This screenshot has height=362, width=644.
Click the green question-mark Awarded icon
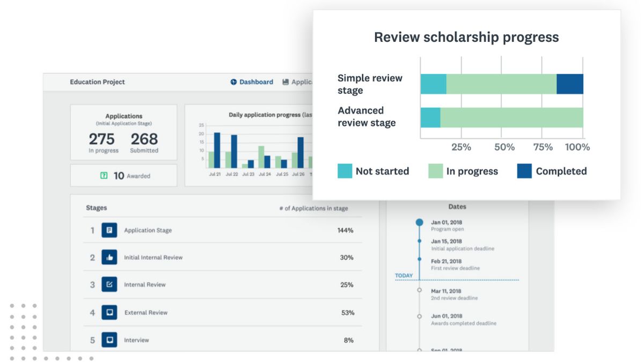[x=104, y=175]
